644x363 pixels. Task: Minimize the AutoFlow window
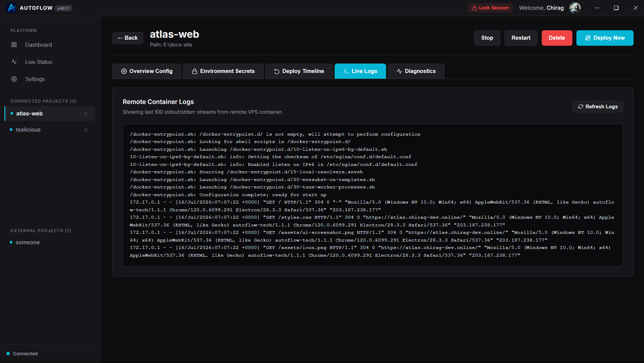pos(597,8)
